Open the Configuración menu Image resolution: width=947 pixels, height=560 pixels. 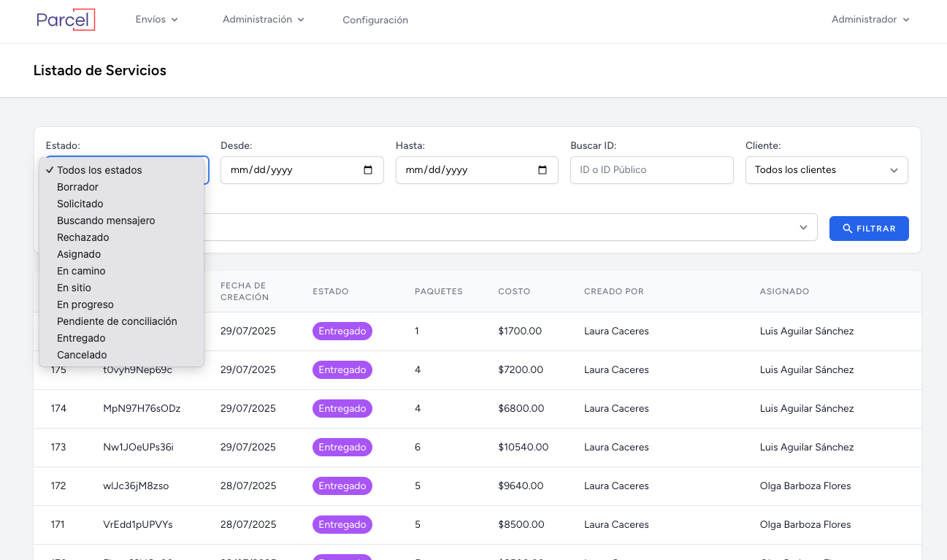(x=375, y=20)
